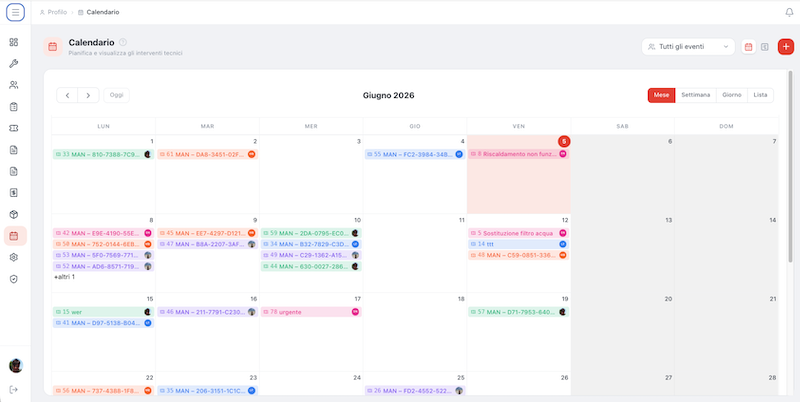Screen dimensions: 800x402
Task: Add a new event with red plus button
Action: 786,47
